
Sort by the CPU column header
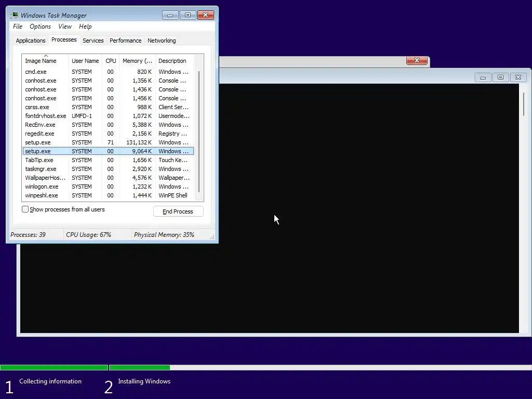[x=111, y=61]
